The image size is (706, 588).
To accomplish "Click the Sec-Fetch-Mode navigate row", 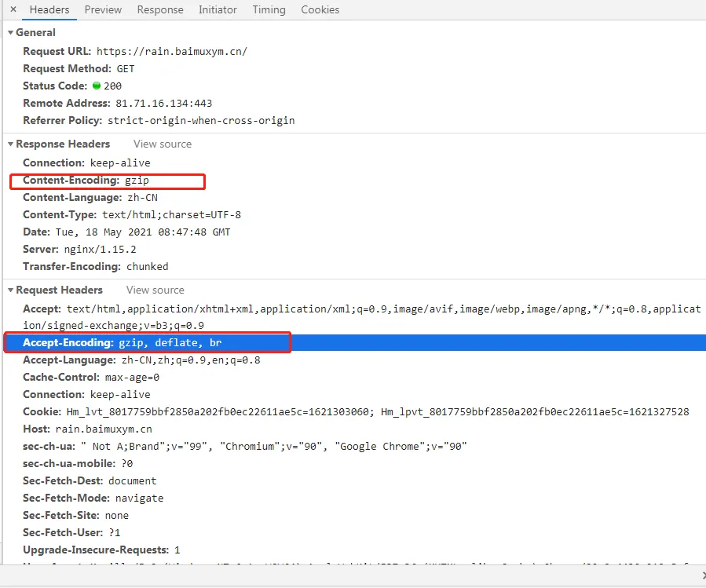I will tap(93, 499).
